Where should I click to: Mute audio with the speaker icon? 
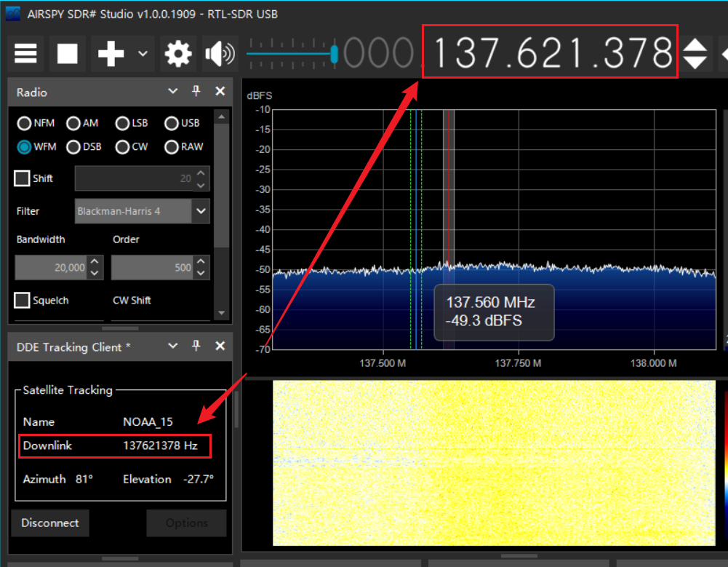coord(220,54)
